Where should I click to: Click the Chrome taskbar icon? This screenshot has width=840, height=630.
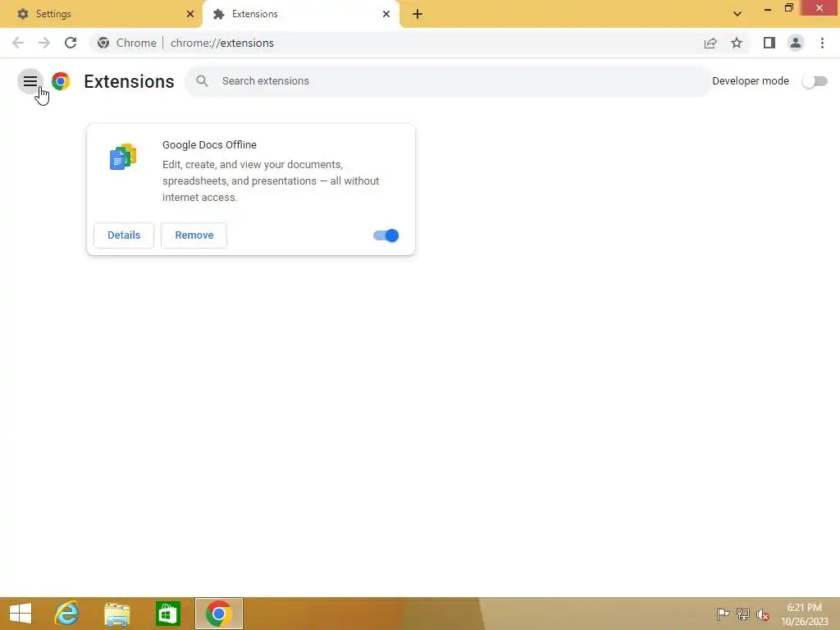[218, 614]
